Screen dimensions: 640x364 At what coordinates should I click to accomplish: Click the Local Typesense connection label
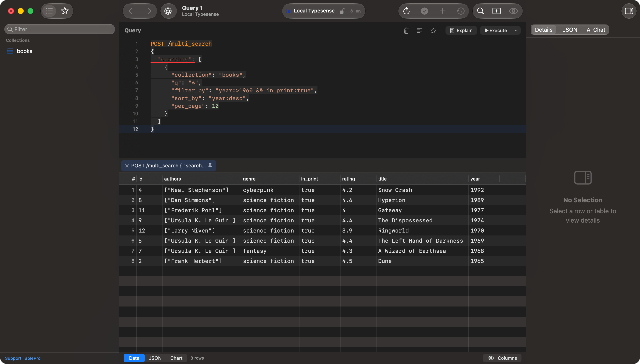[x=314, y=11]
